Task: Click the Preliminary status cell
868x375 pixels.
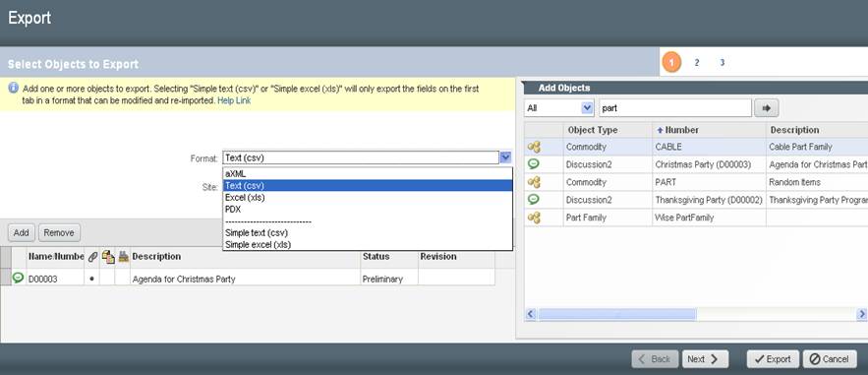Action: tap(389, 279)
